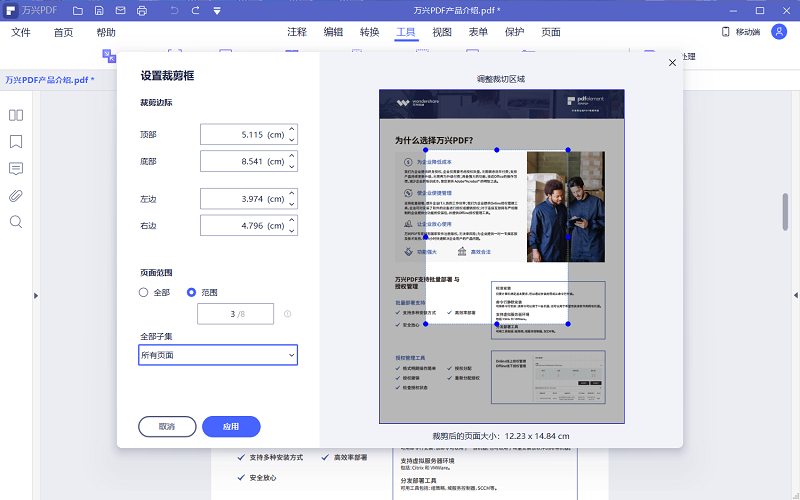Decrease 顶部 margin value
This screenshot has width=800, height=500.
click(x=291, y=140)
